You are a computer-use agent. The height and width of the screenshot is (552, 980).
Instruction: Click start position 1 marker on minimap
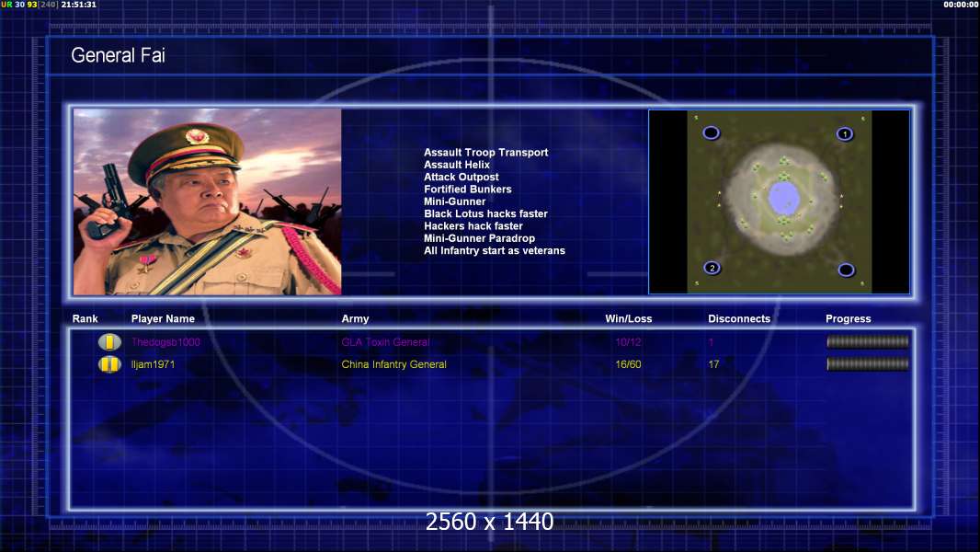click(844, 134)
